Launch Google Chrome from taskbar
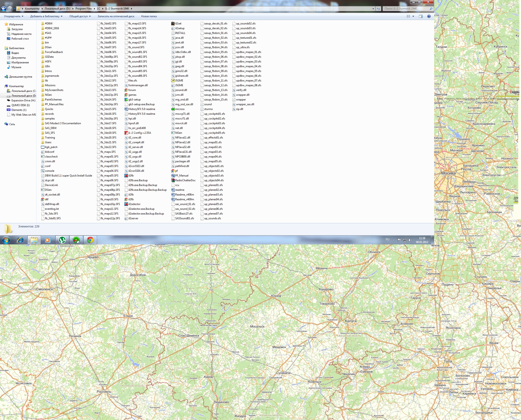The height and width of the screenshot is (420, 521). click(x=90, y=240)
